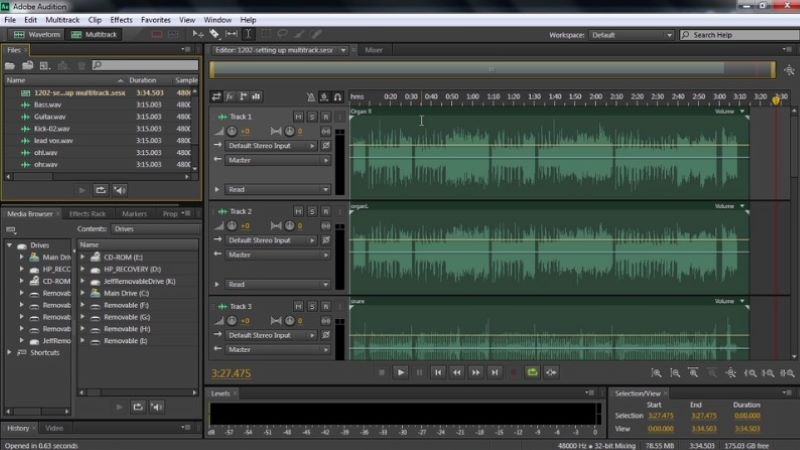Image resolution: width=800 pixels, height=450 pixels.
Task: Expand the Shortcuts tree node
Action: [9, 353]
